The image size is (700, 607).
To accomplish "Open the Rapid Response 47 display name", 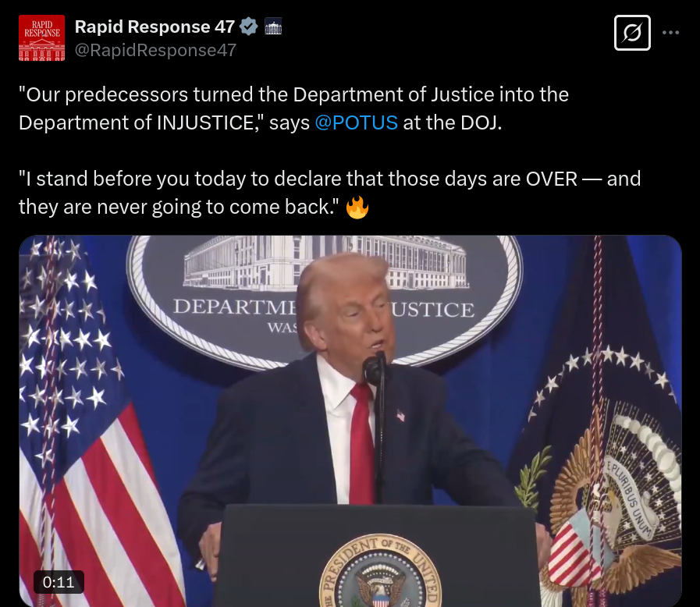I will [x=155, y=27].
